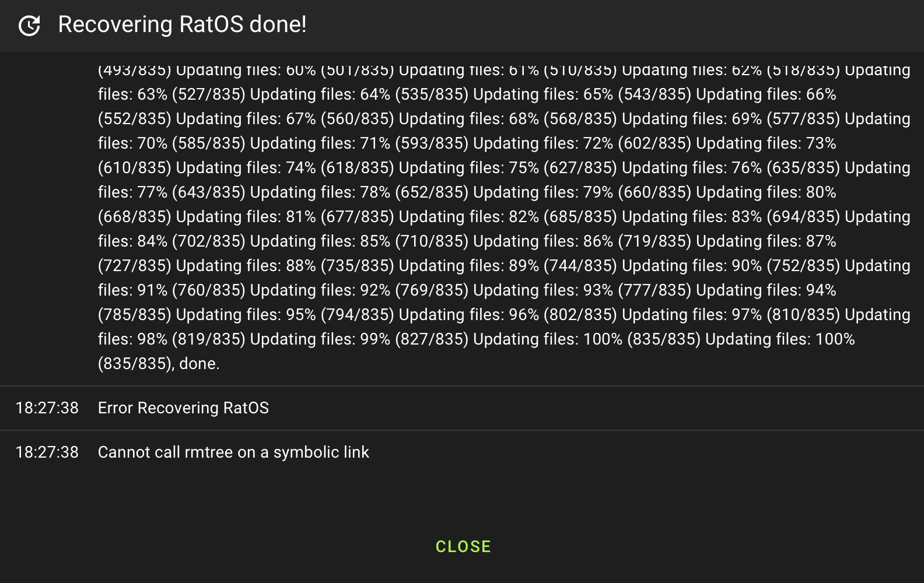Click the "Updating files: 92% (769/835)" entry
Viewport: 924px width, 583px height.
[x=359, y=290]
